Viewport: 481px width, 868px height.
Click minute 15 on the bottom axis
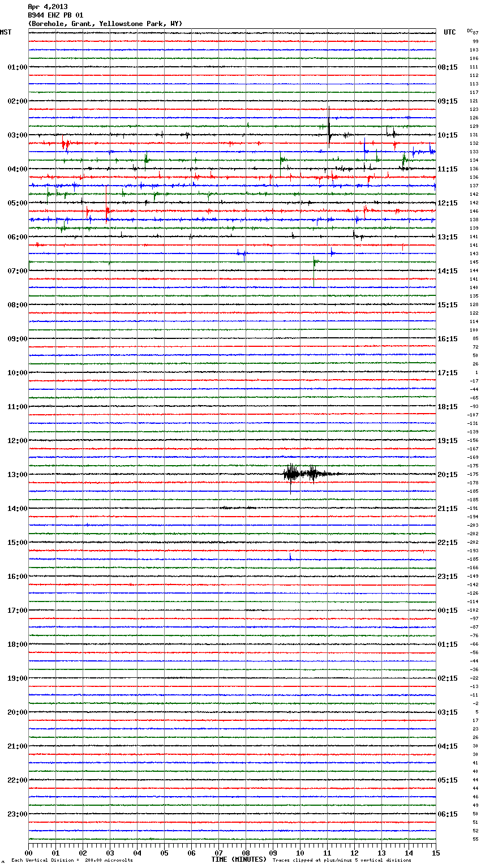point(435,853)
